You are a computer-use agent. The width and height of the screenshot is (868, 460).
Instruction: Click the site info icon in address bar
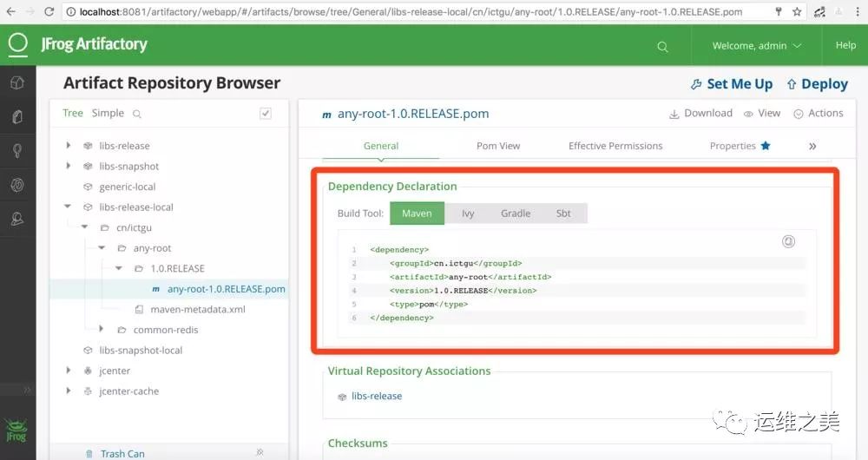[x=71, y=11]
